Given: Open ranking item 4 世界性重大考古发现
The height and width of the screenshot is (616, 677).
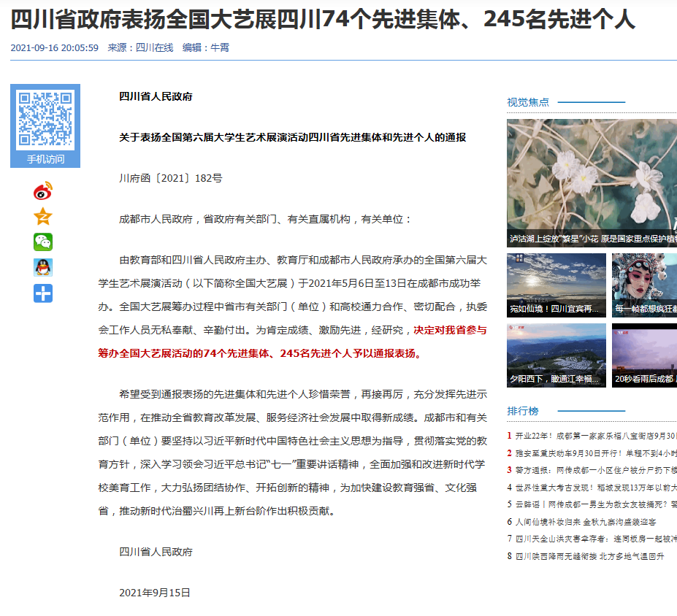Looking at the screenshot, I should 594,488.
